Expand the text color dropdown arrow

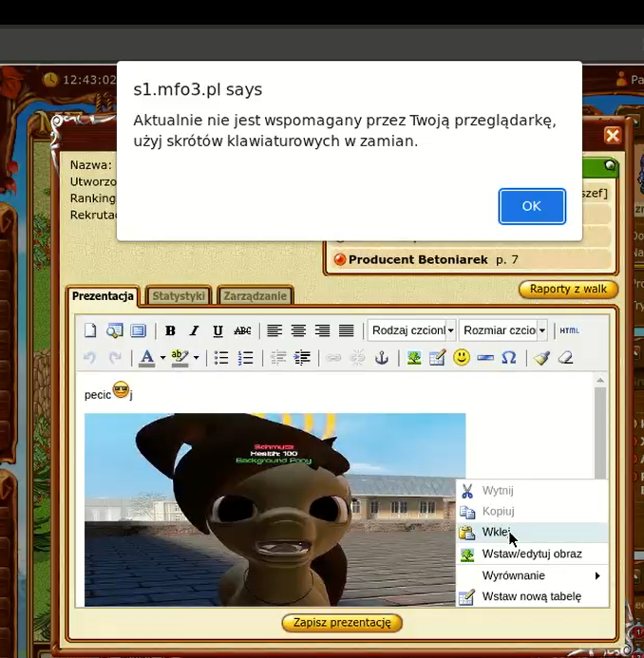[x=162, y=359]
